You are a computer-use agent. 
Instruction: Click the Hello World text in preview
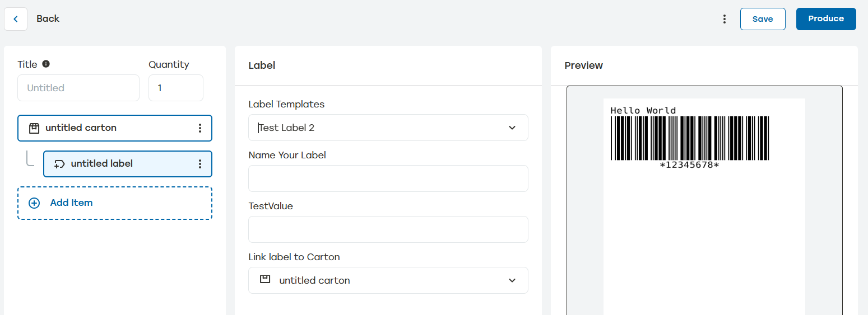point(643,111)
